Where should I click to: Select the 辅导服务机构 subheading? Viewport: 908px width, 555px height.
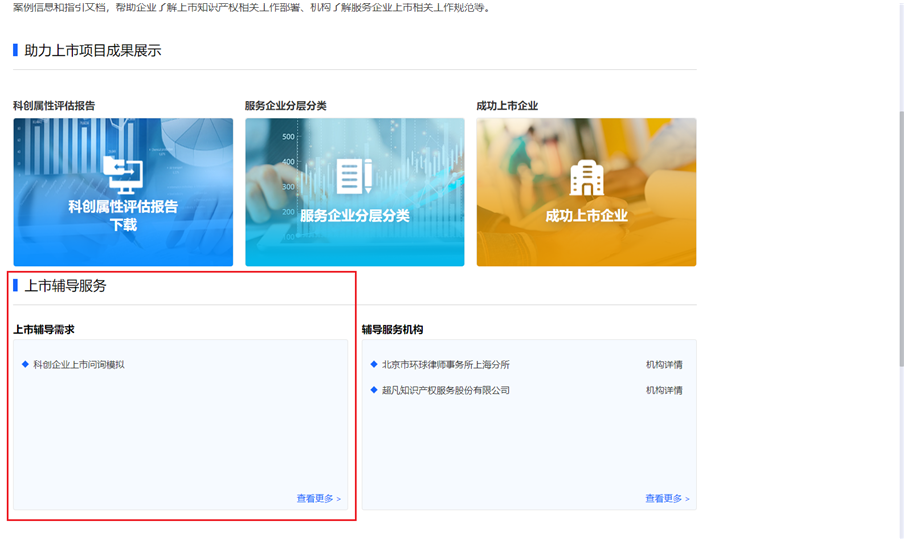click(x=393, y=329)
